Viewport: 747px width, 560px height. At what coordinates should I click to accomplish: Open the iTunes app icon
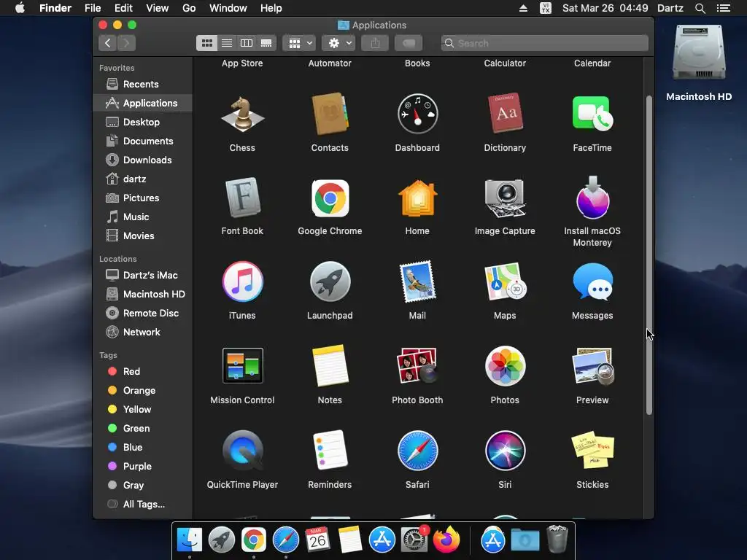[x=242, y=282]
